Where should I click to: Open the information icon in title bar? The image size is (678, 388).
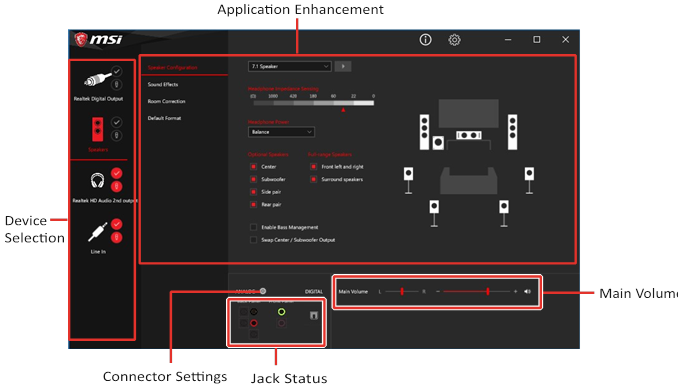pos(425,40)
